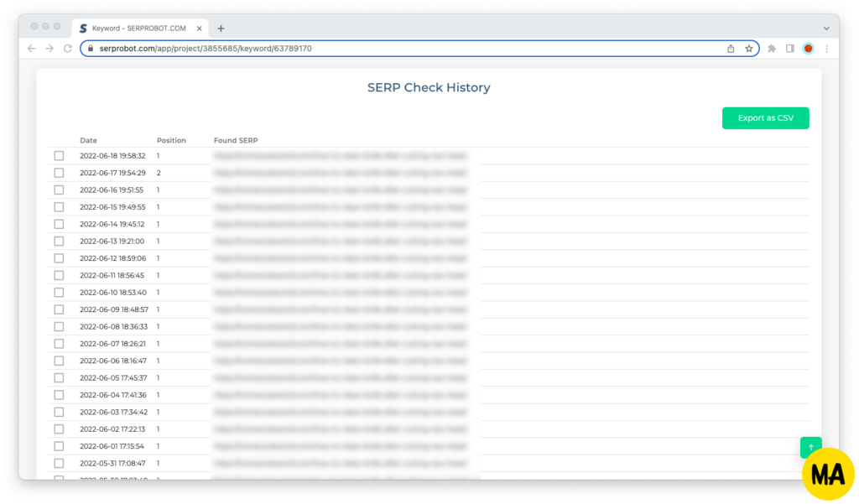Screen dimensions: 859x504
Task: Select the 2022-06-06 18:16:47 checkbox
Action: coord(60,361)
